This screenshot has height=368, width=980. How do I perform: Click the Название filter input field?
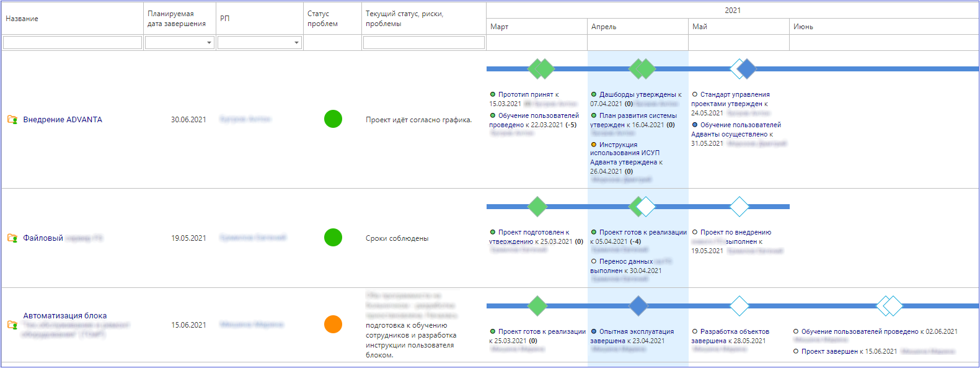(x=73, y=43)
